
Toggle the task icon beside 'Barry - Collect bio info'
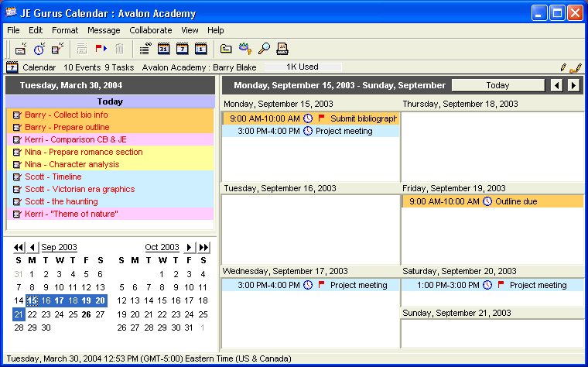(17, 115)
